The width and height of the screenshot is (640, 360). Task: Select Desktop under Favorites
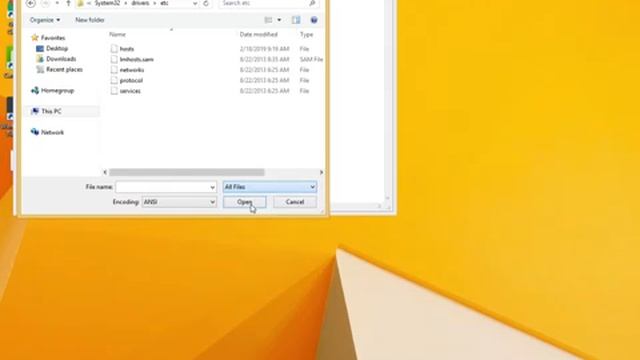57,49
